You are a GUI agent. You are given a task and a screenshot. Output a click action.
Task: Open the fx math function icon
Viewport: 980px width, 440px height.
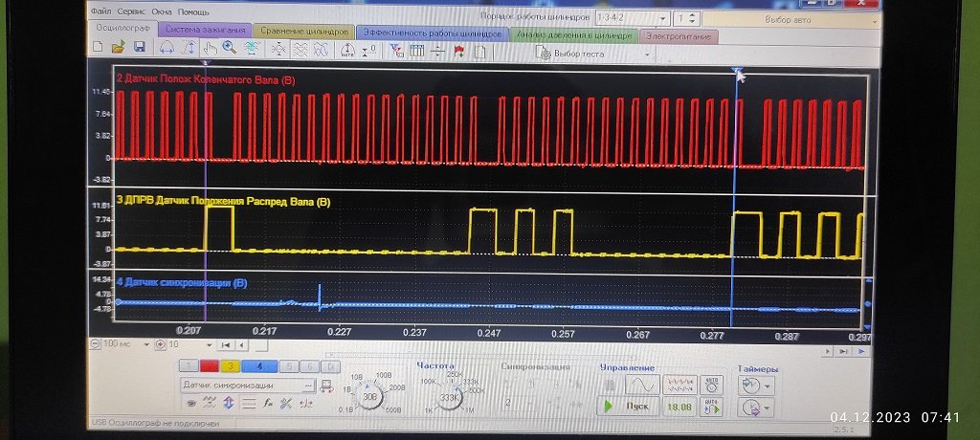(x=268, y=403)
